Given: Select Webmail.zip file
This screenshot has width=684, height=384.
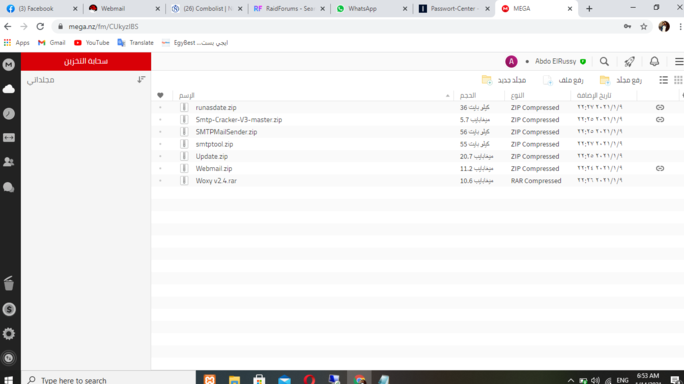Looking at the screenshot, I should [214, 168].
